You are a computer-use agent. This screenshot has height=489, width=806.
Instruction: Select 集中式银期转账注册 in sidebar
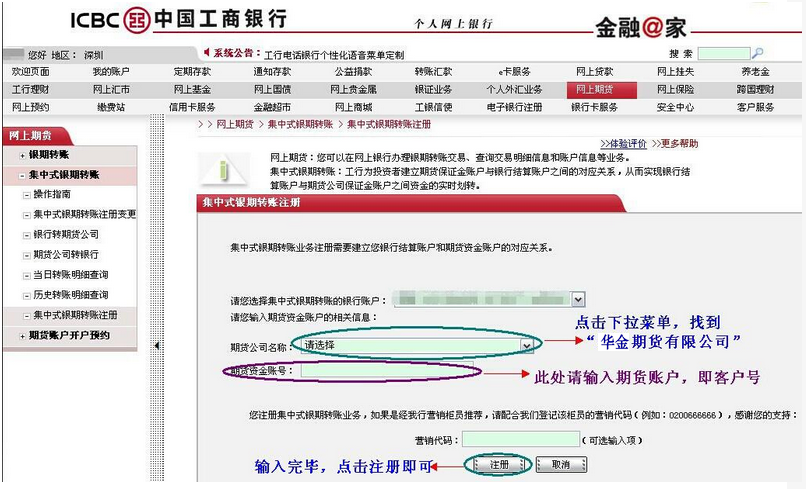76,315
